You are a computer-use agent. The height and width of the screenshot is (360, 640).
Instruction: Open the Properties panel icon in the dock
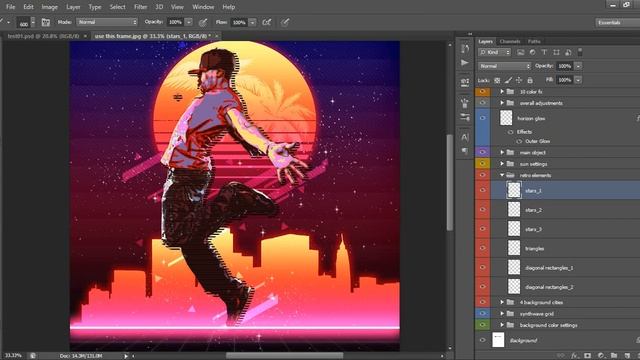464,82
